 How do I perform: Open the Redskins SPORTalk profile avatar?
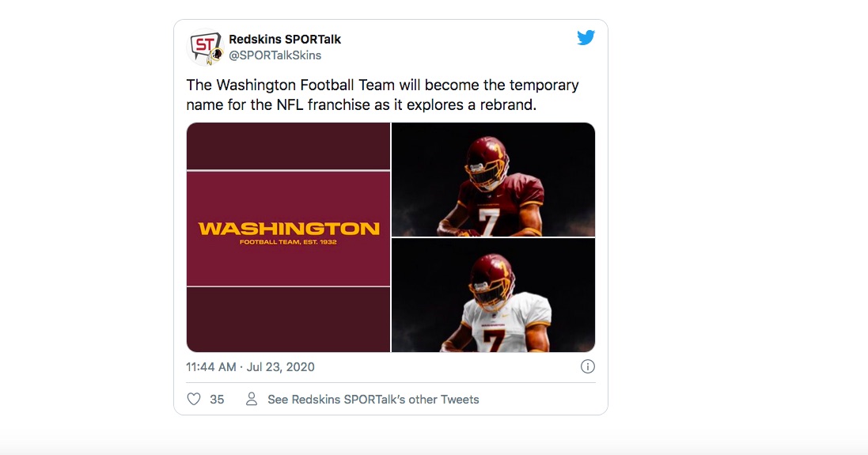coord(206,47)
